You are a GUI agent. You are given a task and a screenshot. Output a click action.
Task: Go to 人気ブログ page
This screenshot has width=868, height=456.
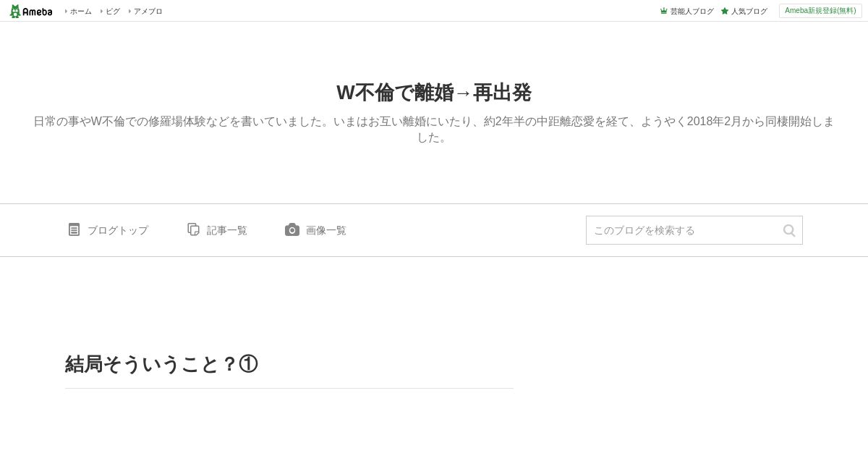click(749, 11)
